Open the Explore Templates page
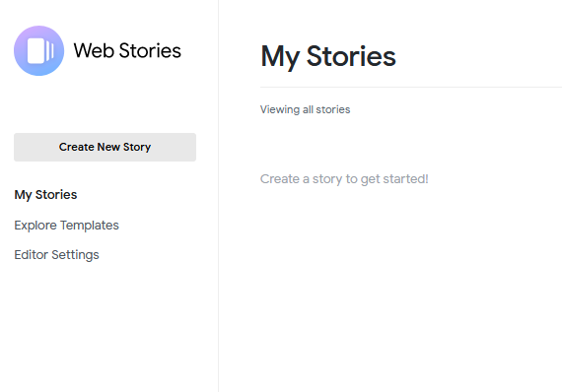 click(x=66, y=226)
